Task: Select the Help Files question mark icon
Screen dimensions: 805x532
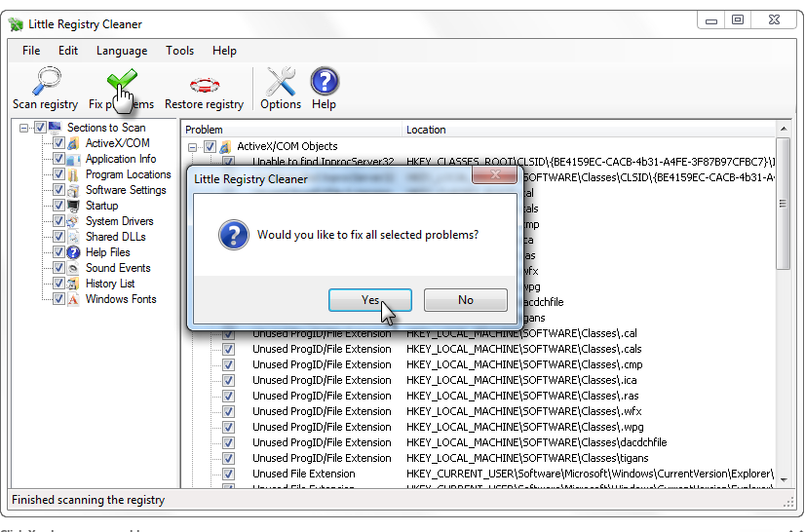Action: (73, 252)
